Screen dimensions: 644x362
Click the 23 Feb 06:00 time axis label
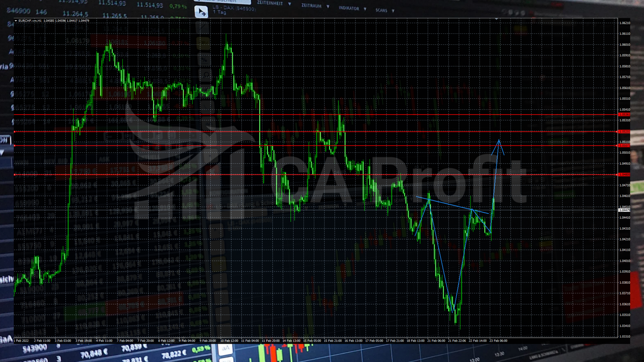(498, 341)
